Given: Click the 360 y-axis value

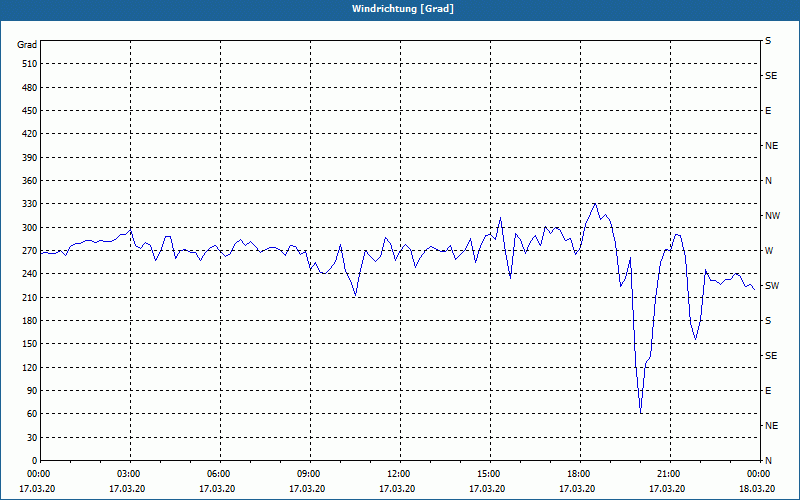Looking at the screenshot, I should click(30, 181).
